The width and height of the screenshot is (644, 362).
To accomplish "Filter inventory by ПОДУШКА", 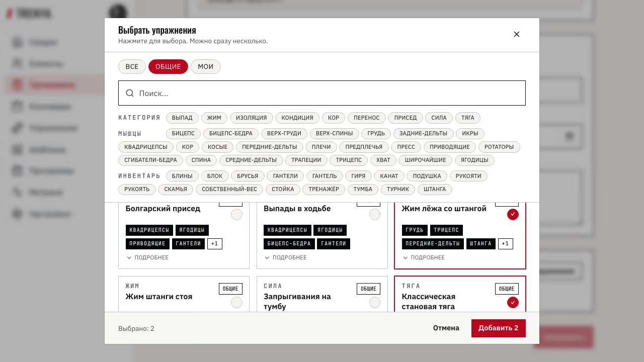I will 427,176.
